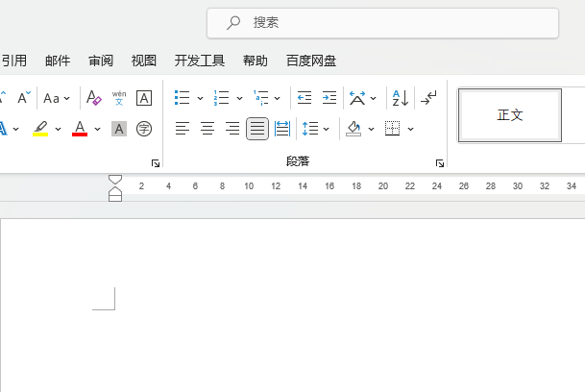The width and height of the screenshot is (585, 392).
Task: Align text left
Action: (x=183, y=129)
